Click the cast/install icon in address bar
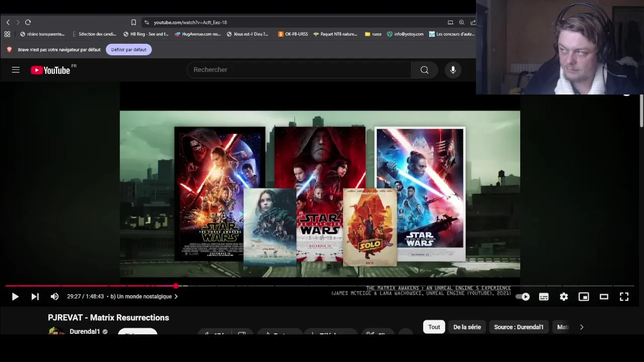The height and width of the screenshot is (362, 644). pos(450,23)
